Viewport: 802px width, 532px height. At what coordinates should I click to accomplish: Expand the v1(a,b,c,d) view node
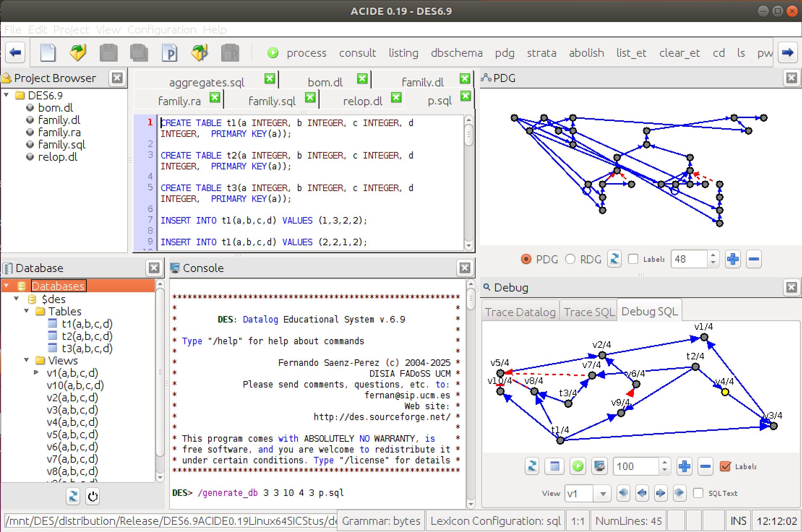(36, 372)
